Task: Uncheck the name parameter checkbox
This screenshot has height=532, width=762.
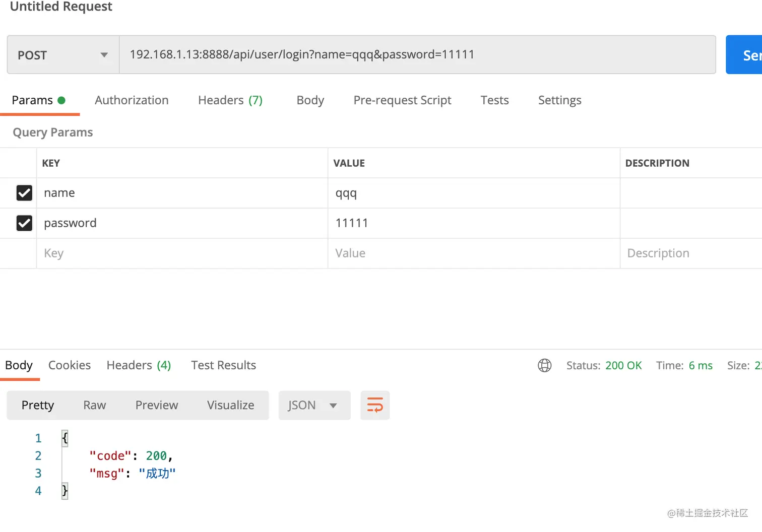Action: pos(24,193)
